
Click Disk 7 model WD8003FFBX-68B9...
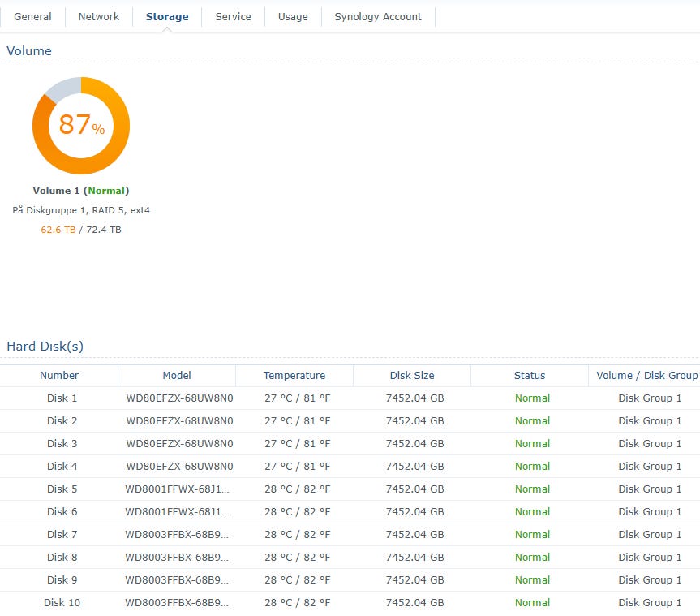(x=177, y=535)
